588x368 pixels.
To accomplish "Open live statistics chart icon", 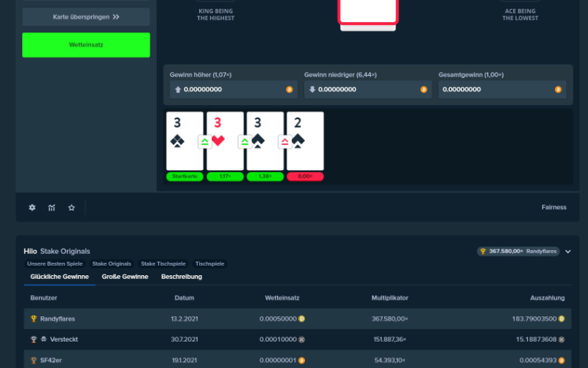I will (x=52, y=208).
